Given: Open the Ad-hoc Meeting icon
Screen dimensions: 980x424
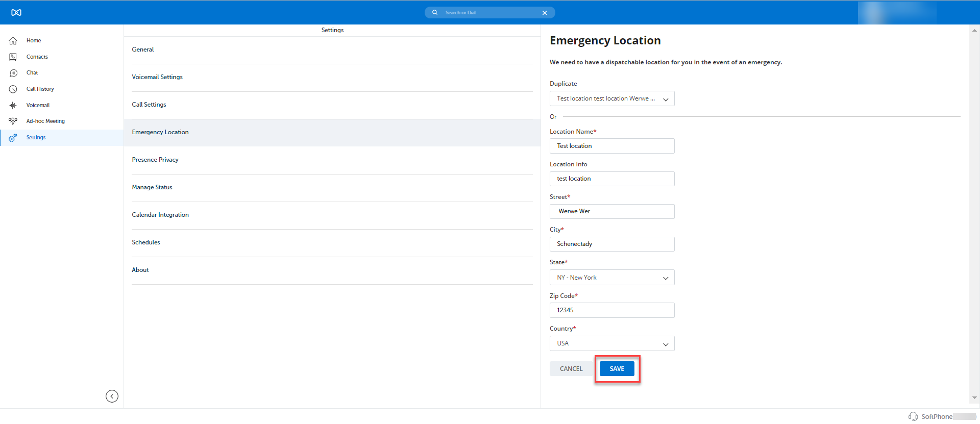Looking at the screenshot, I should (13, 121).
